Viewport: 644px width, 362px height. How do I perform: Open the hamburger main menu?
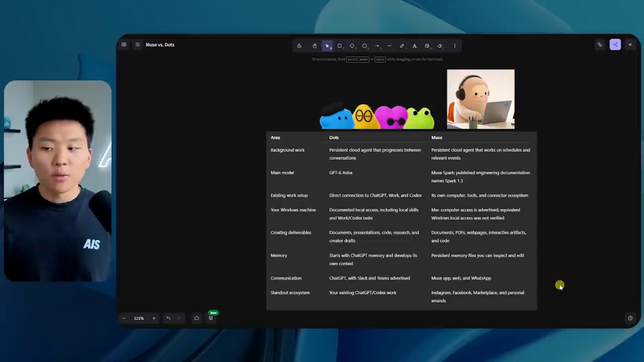tap(137, 45)
